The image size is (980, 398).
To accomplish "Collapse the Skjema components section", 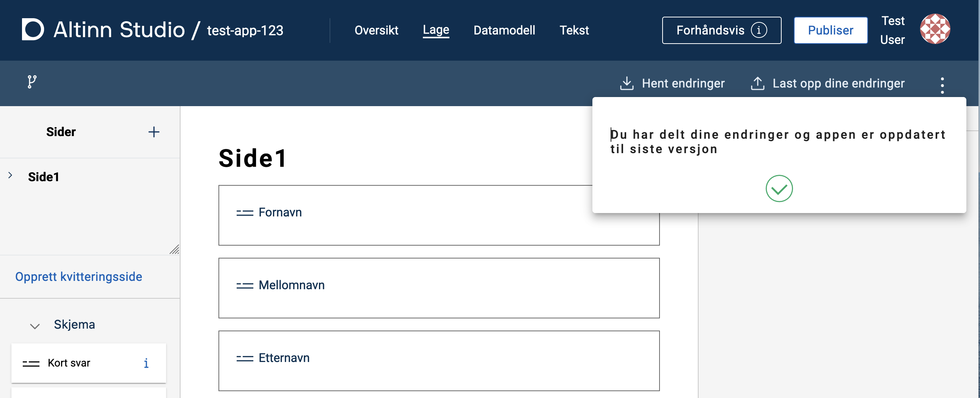I will [35, 326].
